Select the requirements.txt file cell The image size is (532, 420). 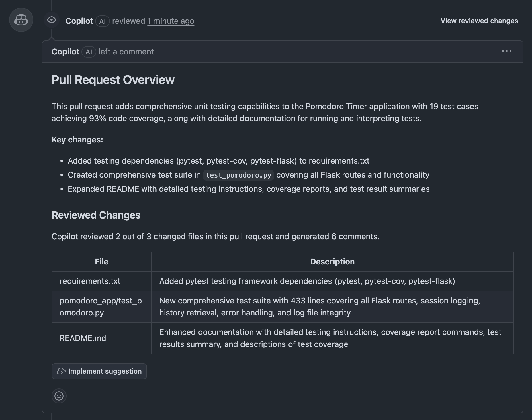[90, 281]
